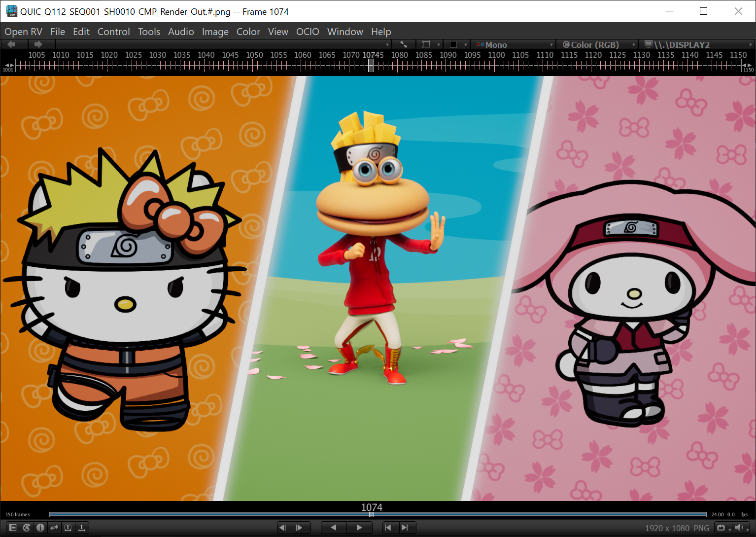The width and height of the screenshot is (756, 537).
Task: Toggle the paint annotation palette icon
Action: [27, 528]
